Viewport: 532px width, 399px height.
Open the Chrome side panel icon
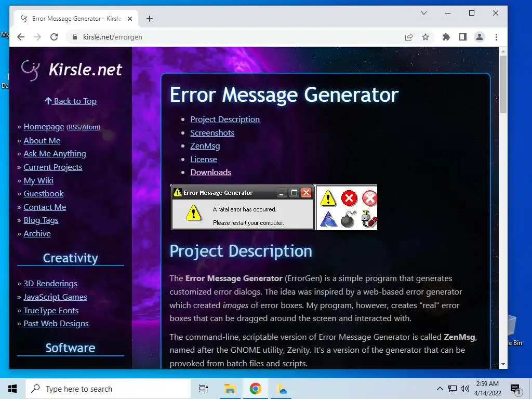click(x=463, y=37)
